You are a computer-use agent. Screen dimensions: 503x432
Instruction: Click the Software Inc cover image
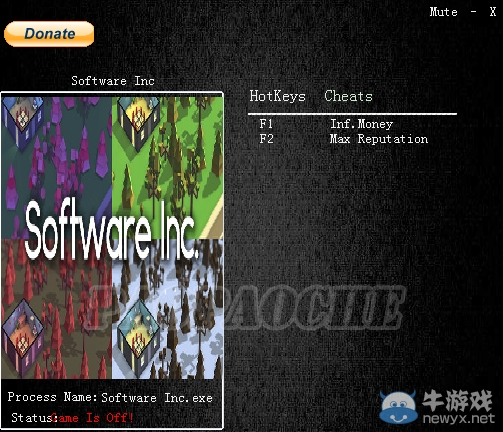112,238
